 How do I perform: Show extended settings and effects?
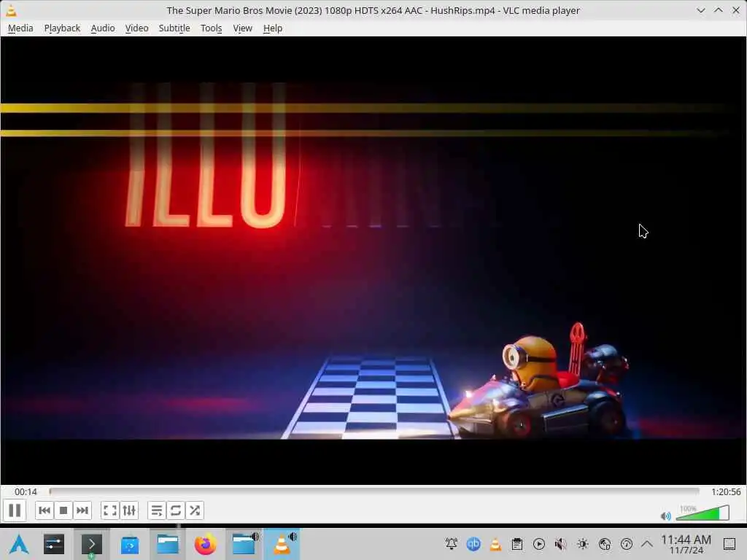(129, 510)
